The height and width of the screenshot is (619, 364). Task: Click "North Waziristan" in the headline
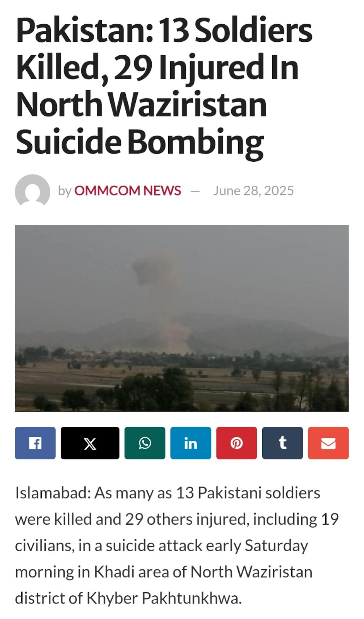pyautogui.click(x=141, y=104)
